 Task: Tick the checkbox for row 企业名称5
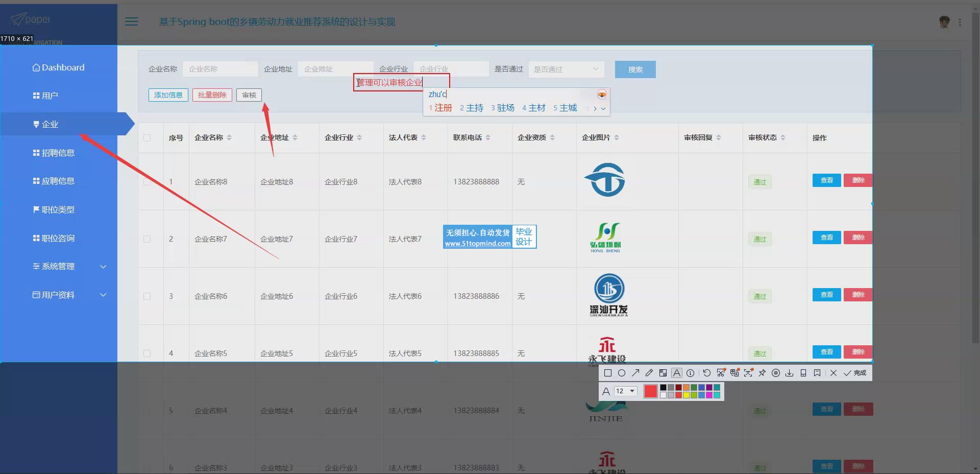point(147,353)
